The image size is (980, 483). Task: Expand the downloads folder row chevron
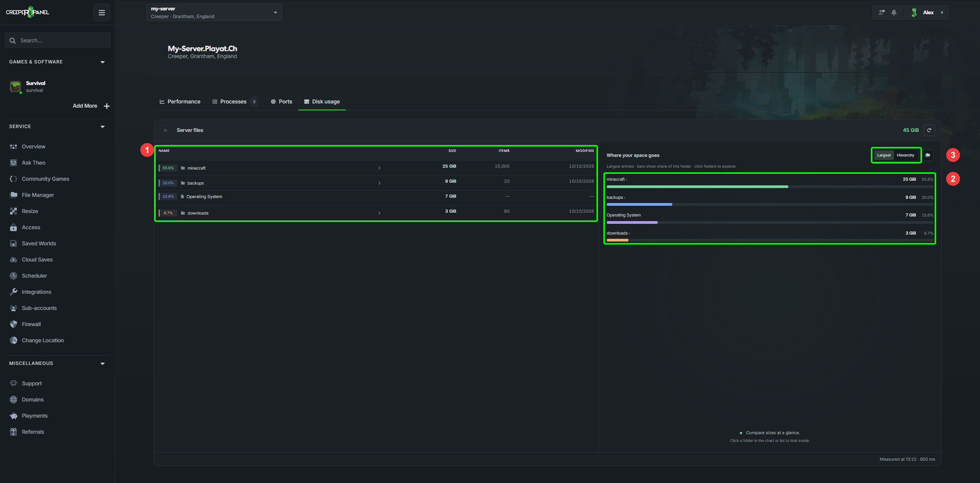tap(379, 213)
